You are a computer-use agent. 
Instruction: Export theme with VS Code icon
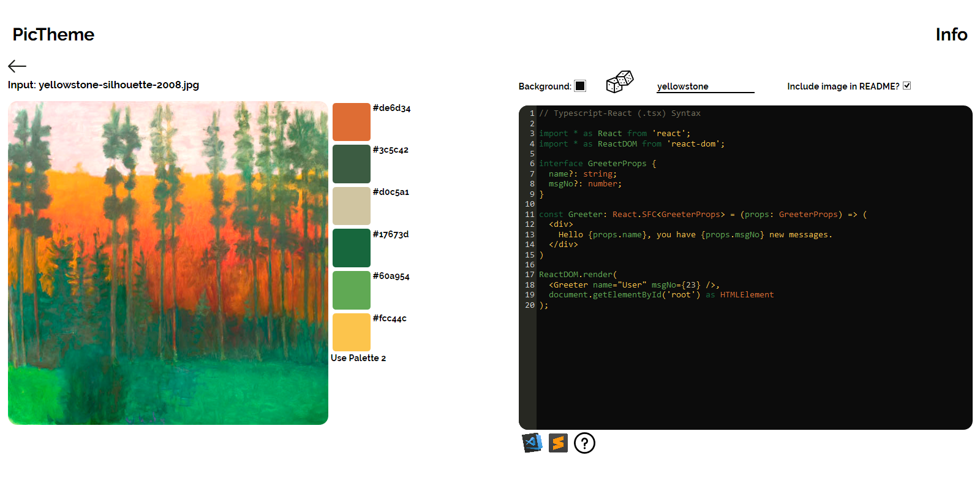(x=532, y=443)
